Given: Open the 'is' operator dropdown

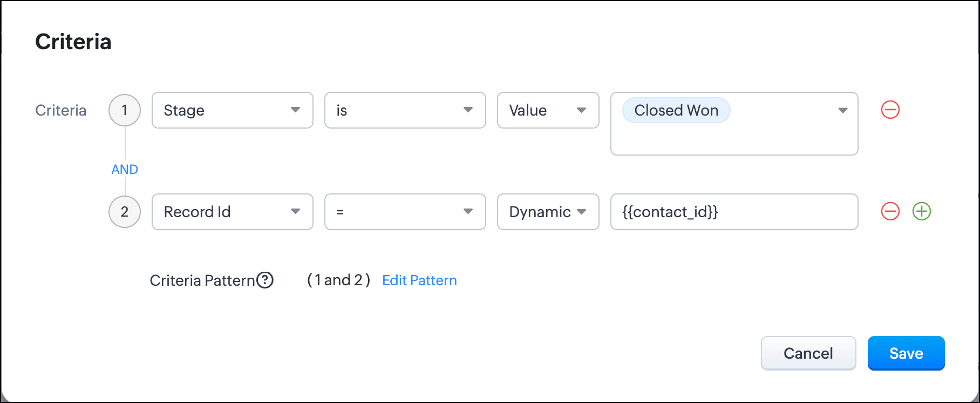Looking at the screenshot, I should pyautogui.click(x=405, y=110).
